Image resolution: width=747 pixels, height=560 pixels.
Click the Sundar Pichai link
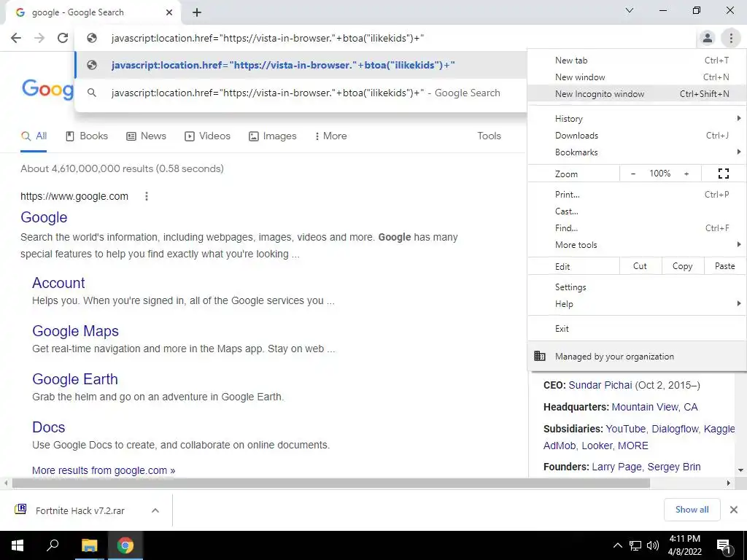tap(600, 385)
